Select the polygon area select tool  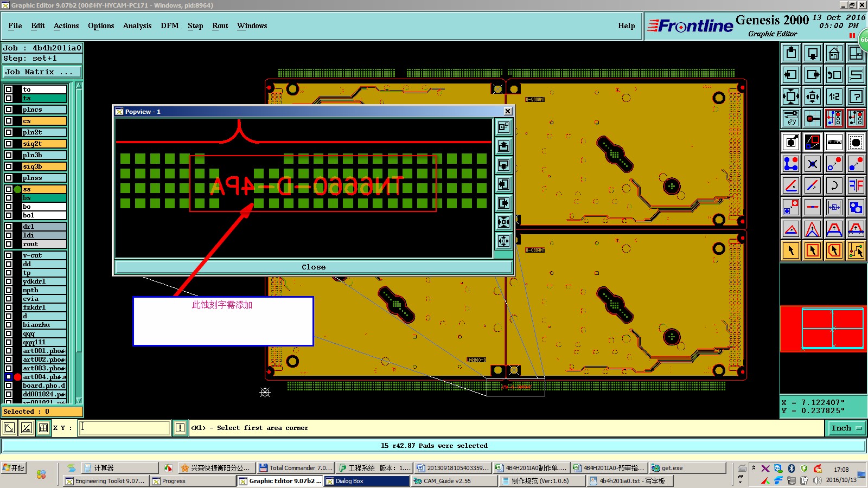pos(834,251)
